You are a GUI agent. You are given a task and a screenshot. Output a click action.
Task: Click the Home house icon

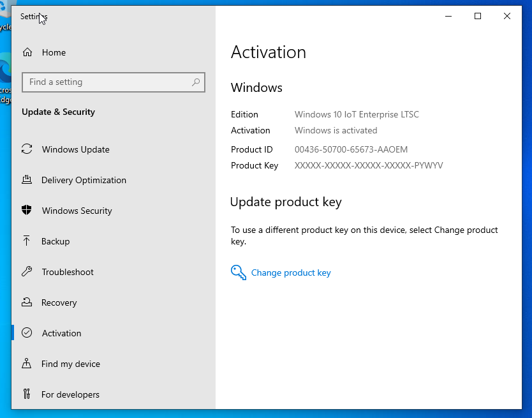[x=27, y=52]
